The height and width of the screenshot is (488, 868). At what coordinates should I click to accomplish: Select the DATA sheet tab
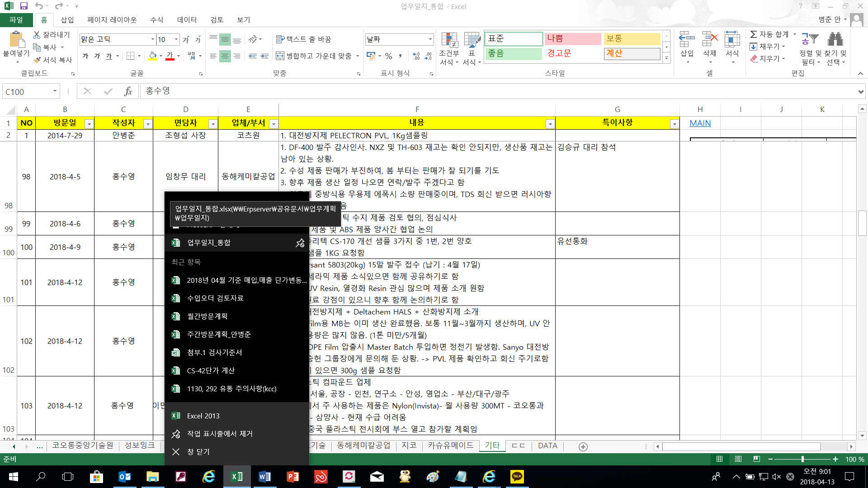(547, 446)
